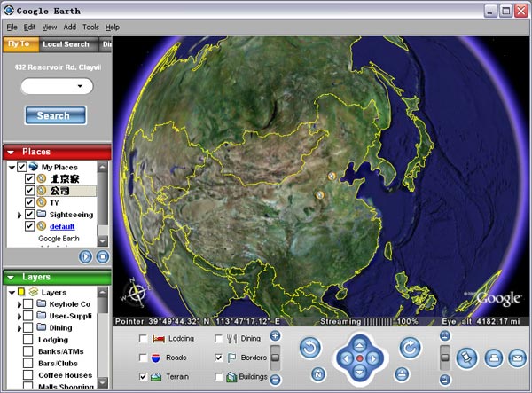The width and height of the screenshot is (532, 393).
Task: Start the places tour play button
Action: [x=85, y=256]
